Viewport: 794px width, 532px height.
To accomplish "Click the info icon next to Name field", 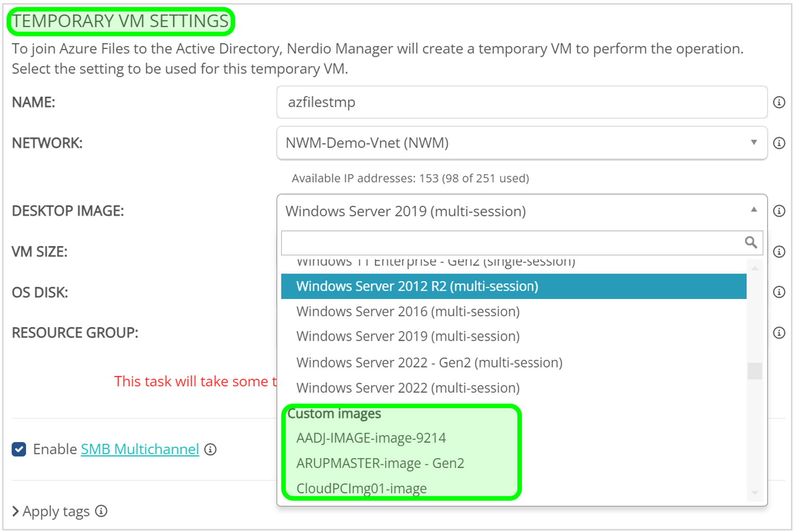I will 778,102.
